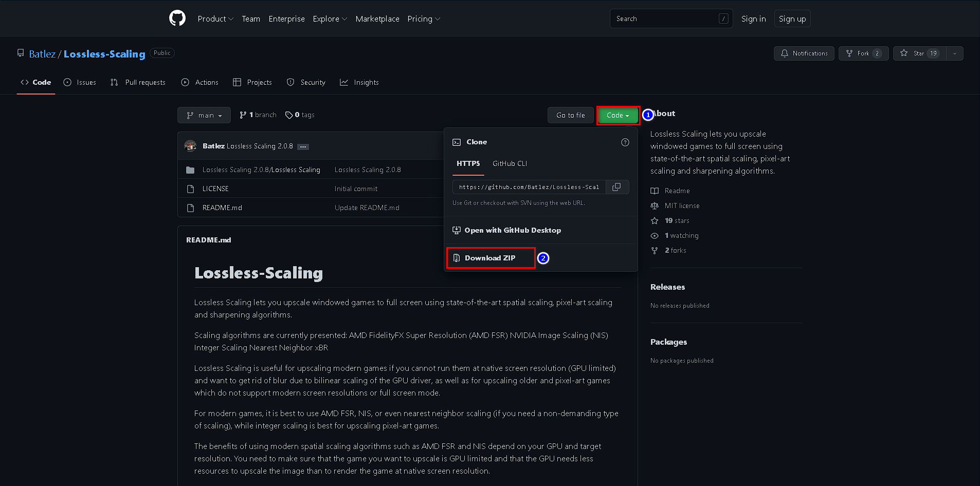This screenshot has width=980, height=486.
Task: Copy the HTTPS clone URL
Action: [x=617, y=187]
